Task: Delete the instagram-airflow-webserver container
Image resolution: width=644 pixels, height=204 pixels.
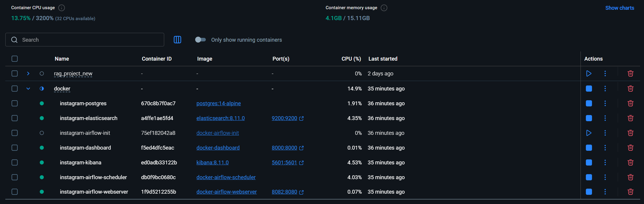Action: coord(630,192)
